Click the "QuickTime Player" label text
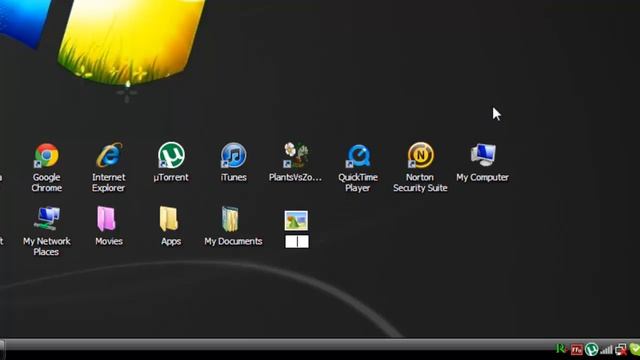640x360 pixels. click(x=358, y=182)
